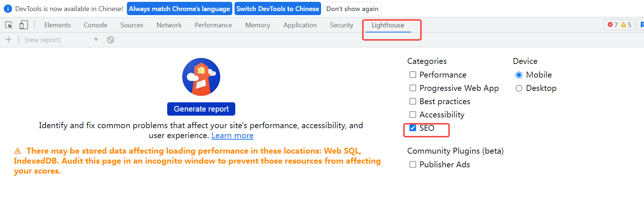Click the plus icon to add report
Image resolution: width=644 pixels, height=205 pixels.
pyautogui.click(x=9, y=40)
